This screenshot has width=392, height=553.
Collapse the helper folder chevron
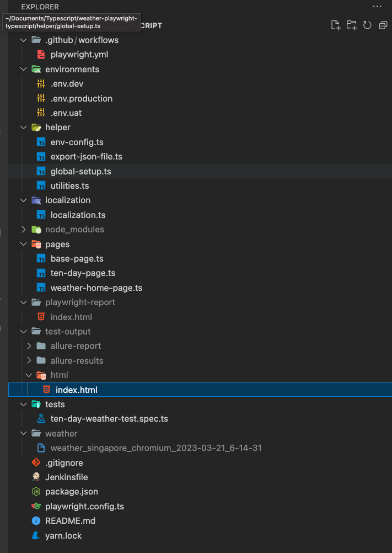(24, 127)
